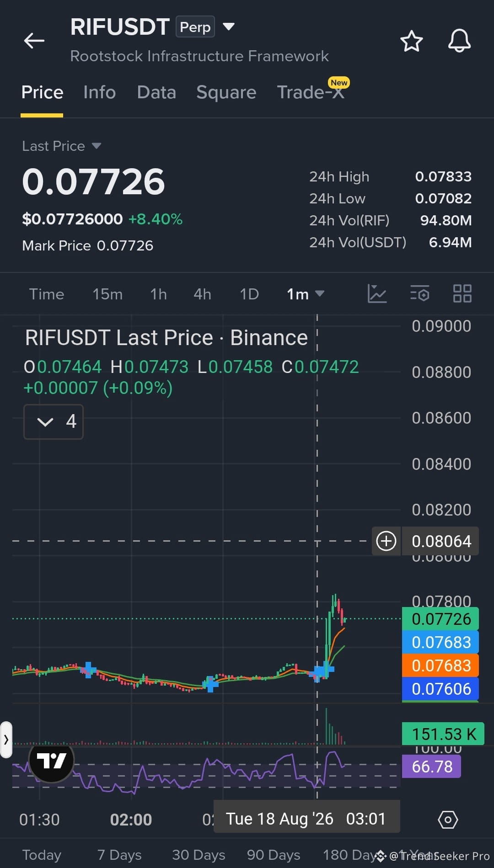Tap the 0.08064 crosshair price label
The image size is (494, 868).
click(x=441, y=541)
